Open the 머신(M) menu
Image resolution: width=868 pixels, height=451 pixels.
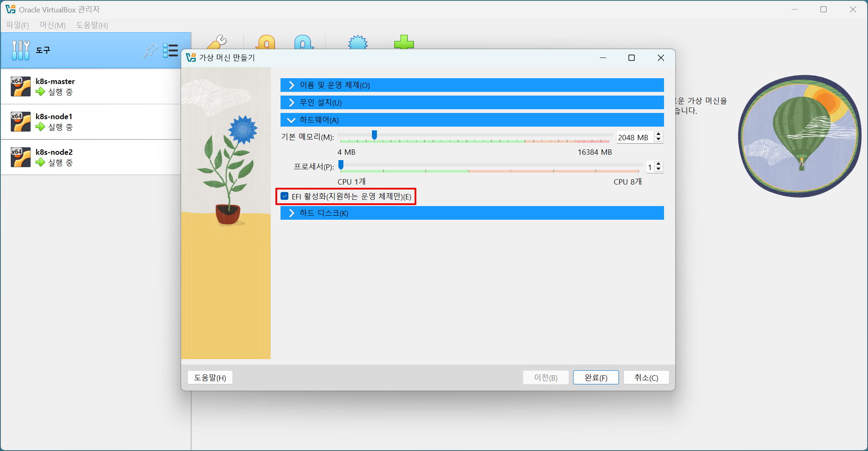[x=53, y=25]
